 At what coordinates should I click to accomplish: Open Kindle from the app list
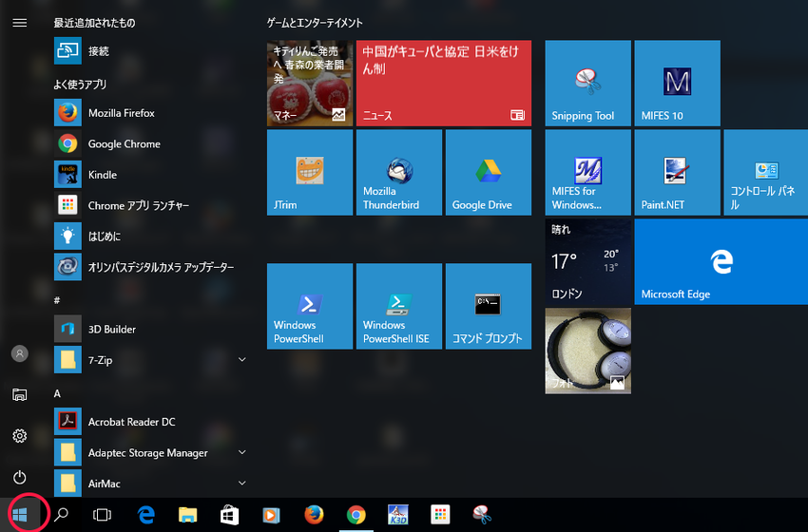click(x=149, y=175)
